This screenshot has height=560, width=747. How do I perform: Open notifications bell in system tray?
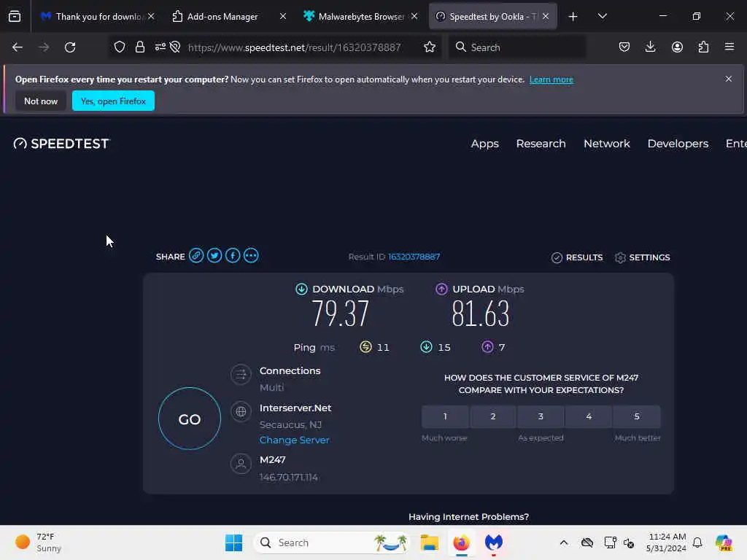click(697, 542)
